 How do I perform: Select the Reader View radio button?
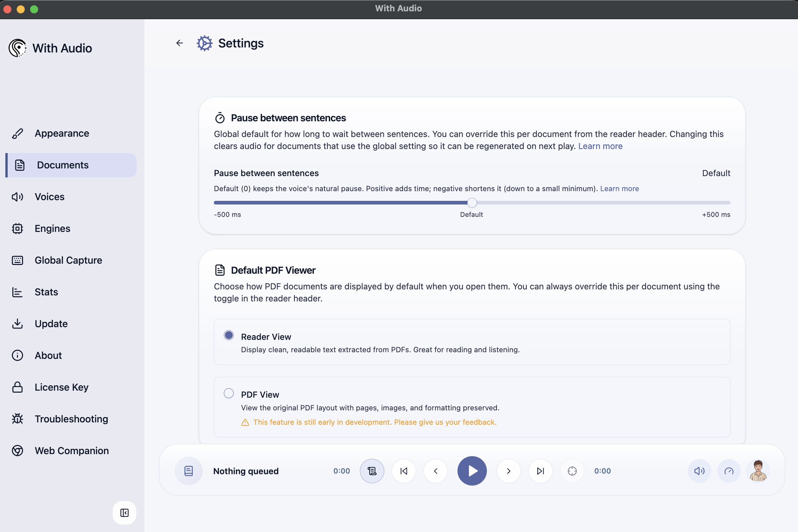(x=229, y=335)
